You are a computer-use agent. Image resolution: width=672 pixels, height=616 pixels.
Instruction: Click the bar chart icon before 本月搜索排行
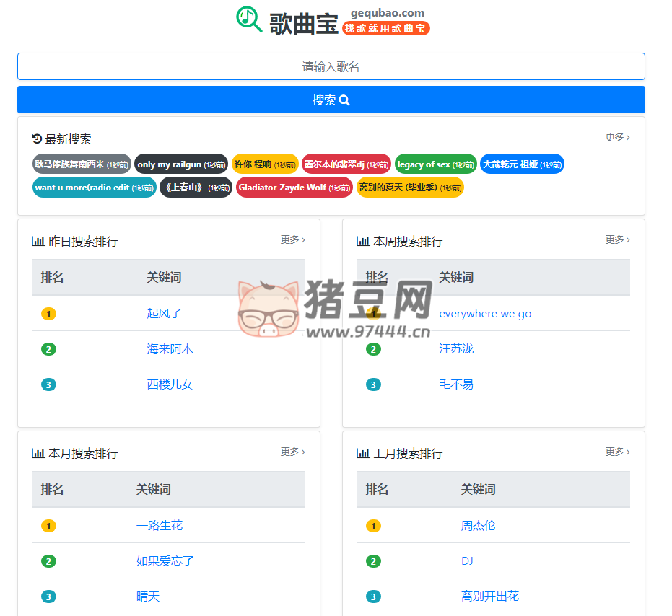pyautogui.click(x=39, y=453)
